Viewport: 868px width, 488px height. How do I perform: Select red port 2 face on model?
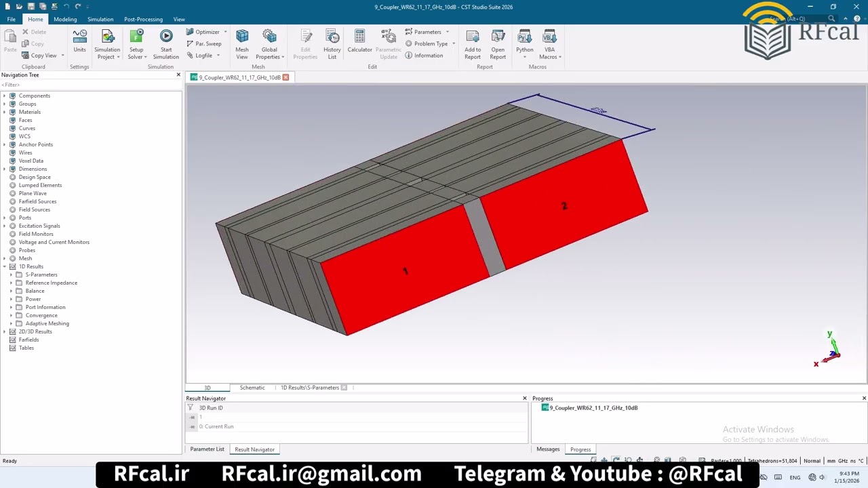coord(564,205)
